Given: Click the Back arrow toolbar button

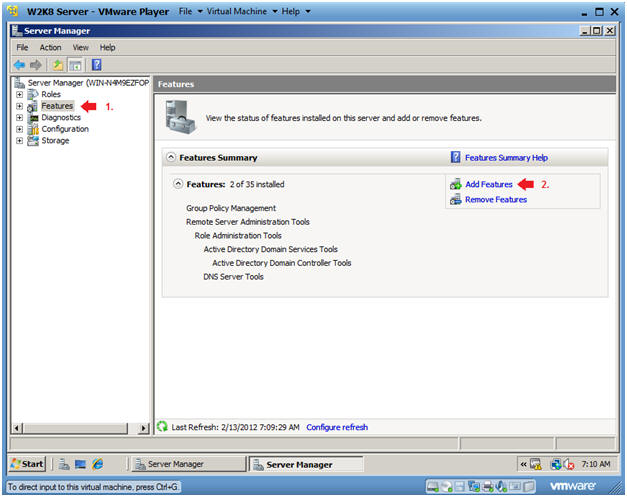Looking at the screenshot, I should coord(19,64).
